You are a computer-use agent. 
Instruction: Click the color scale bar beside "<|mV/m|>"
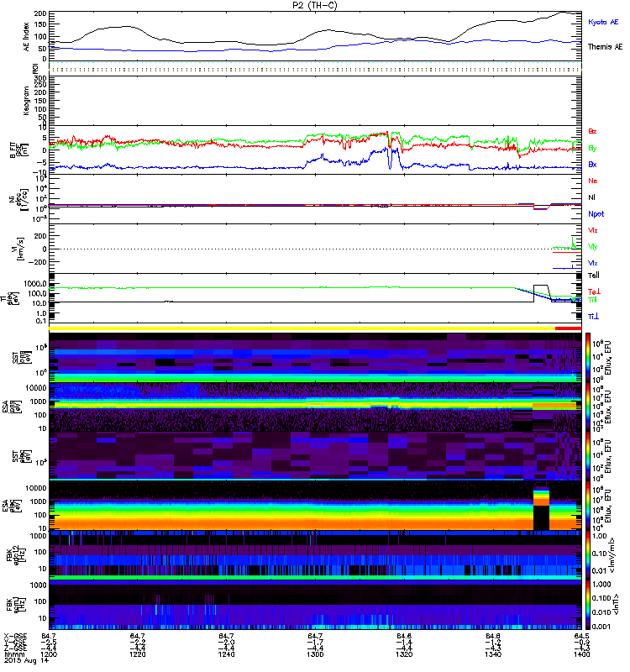588,555
